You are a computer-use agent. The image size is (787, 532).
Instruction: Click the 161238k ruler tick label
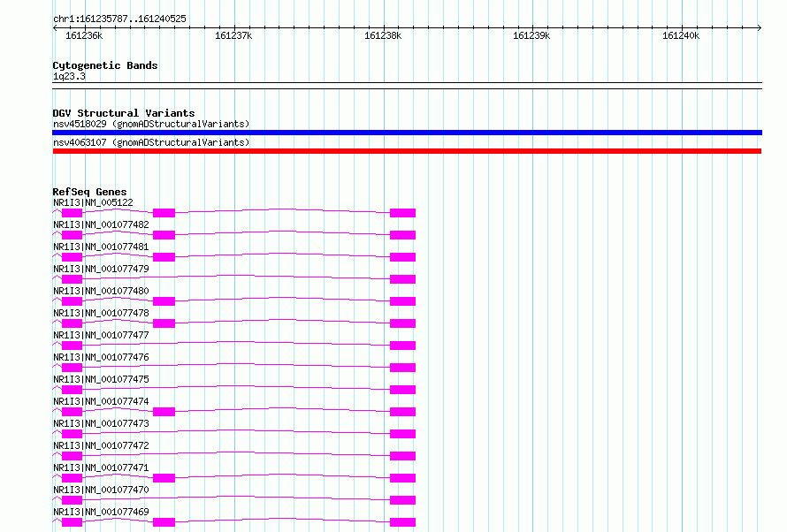click(383, 35)
